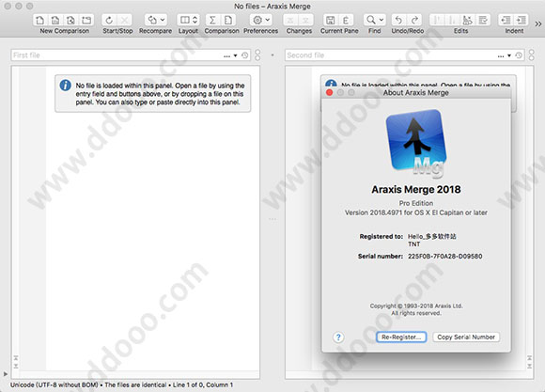Viewport: 545px width, 392px height.
Task: Open Second file history clock icon
Action: point(519,55)
